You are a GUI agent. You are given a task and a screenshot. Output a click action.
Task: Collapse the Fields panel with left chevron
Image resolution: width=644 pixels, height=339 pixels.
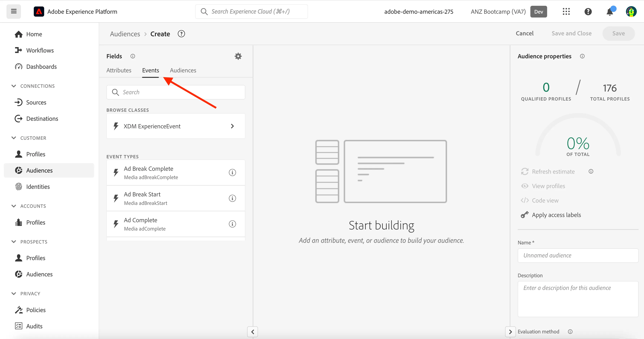(x=253, y=332)
